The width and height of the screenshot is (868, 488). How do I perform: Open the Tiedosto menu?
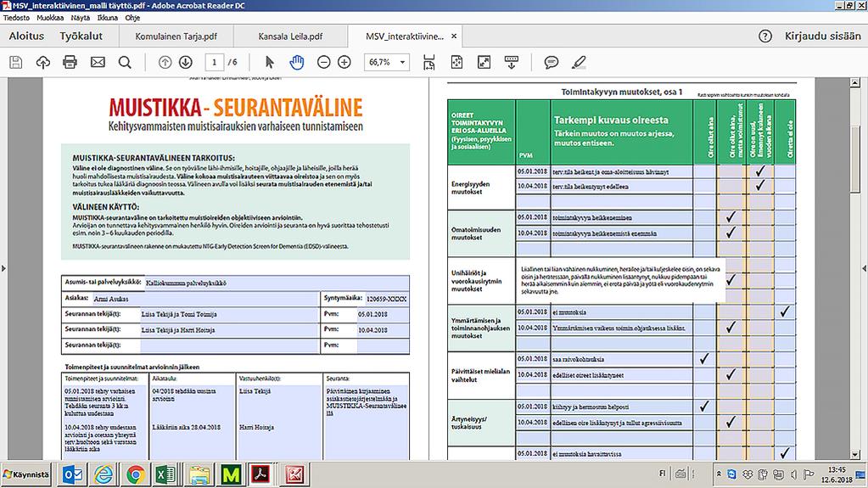[x=17, y=18]
